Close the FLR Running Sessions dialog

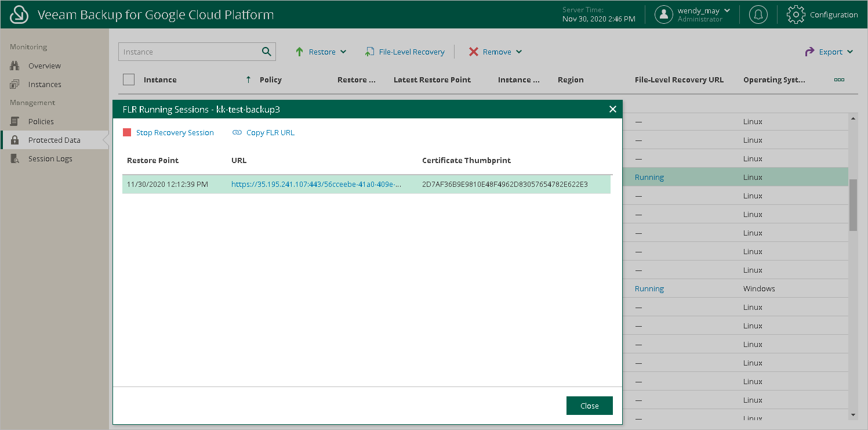(612, 109)
